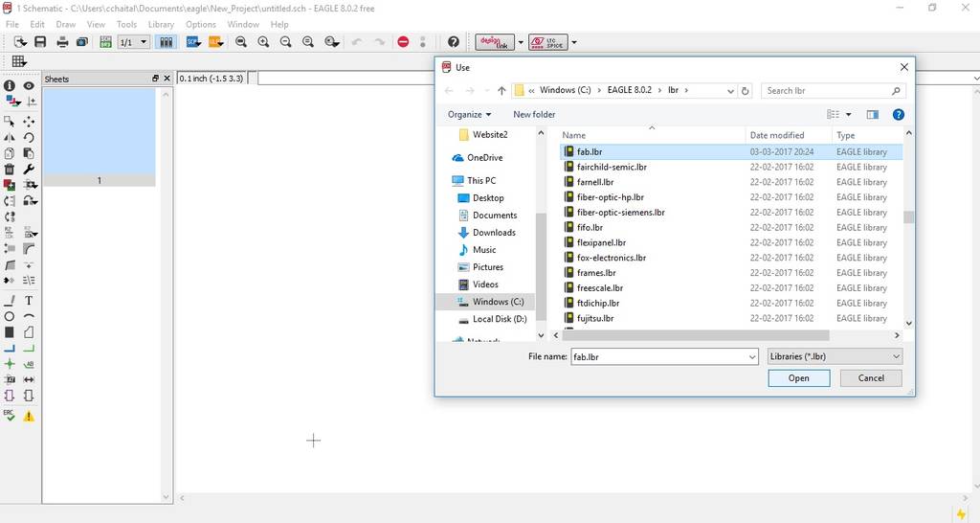Expand the address bar previous locations dropdown
Screen dimensions: 980x523
(x=730, y=91)
